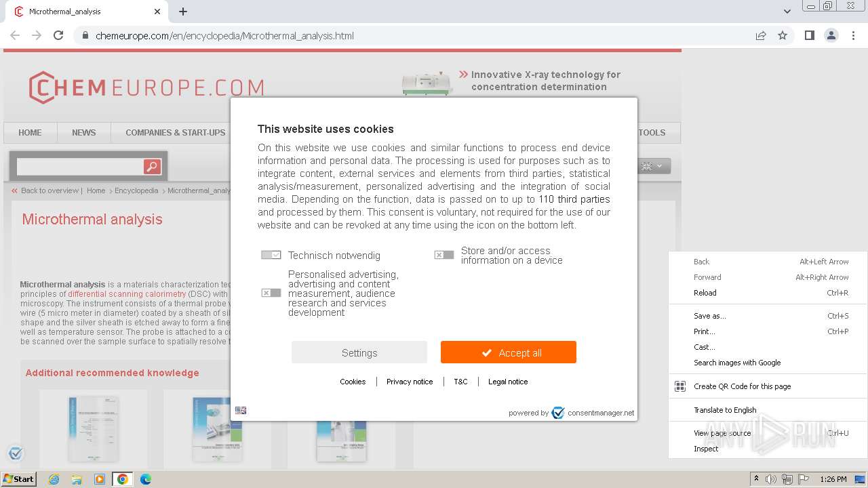
Task: Select Search images with Google
Action: click(768, 363)
